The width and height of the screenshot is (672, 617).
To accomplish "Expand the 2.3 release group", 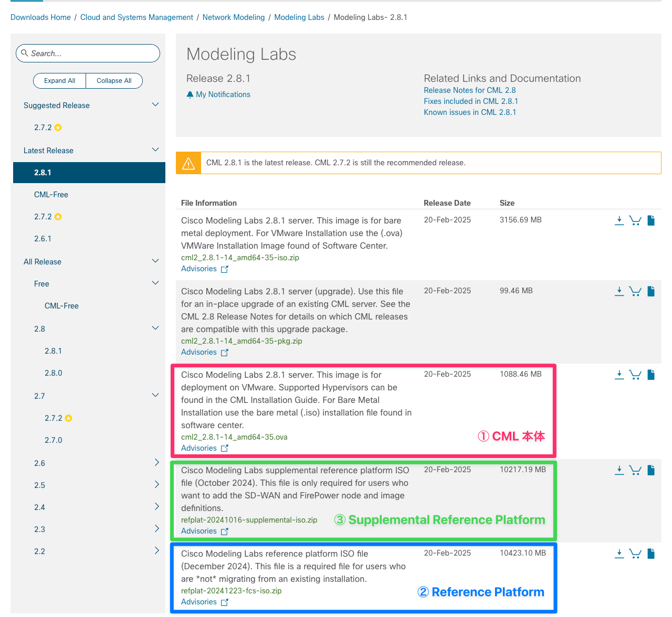I will click(156, 528).
